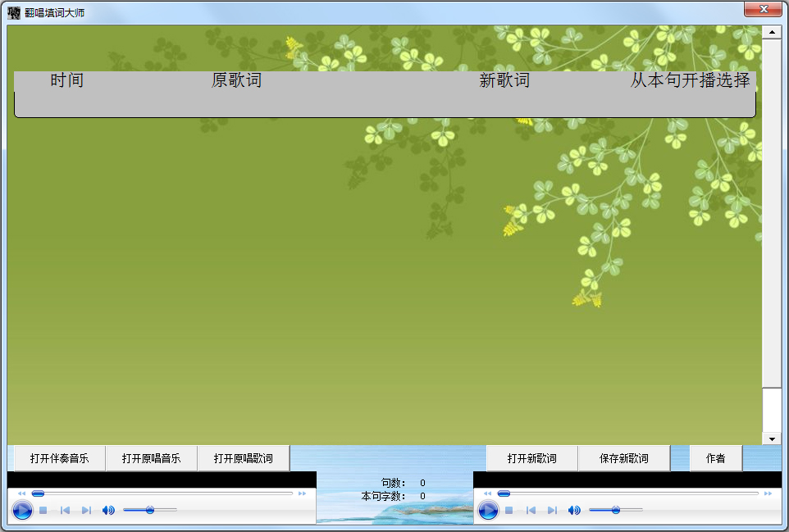The height and width of the screenshot is (532, 789).
Task: Skip to next track on right player
Action: [x=554, y=510]
